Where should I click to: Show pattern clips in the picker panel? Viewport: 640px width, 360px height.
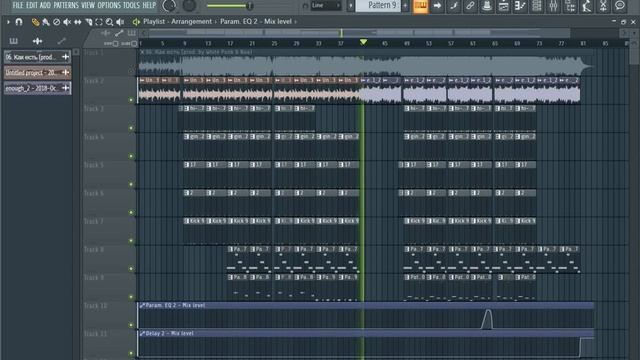point(13,41)
